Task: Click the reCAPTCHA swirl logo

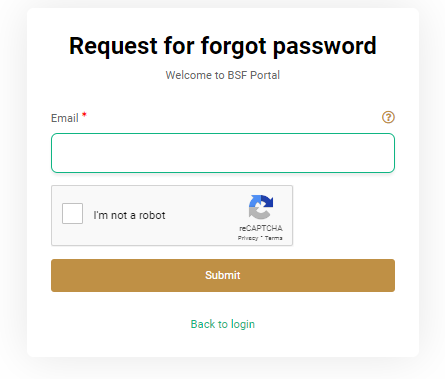Action: pos(261,207)
